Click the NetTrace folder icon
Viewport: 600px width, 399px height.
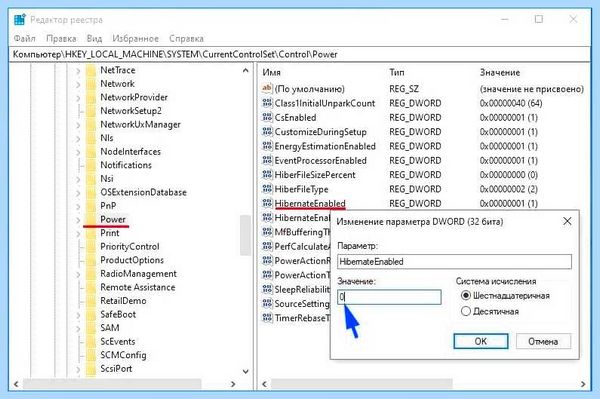point(91,70)
